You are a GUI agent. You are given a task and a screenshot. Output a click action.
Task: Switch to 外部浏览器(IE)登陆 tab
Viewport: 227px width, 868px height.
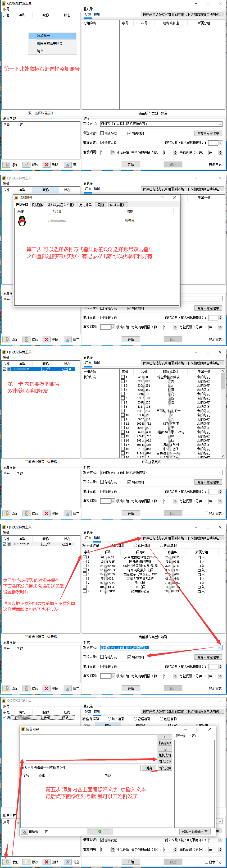click(x=62, y=205)
